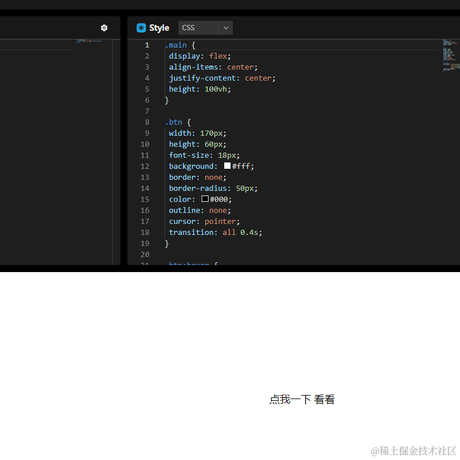
Task: Click the 'justify-content: center;' line
Action: pos(222,78)
